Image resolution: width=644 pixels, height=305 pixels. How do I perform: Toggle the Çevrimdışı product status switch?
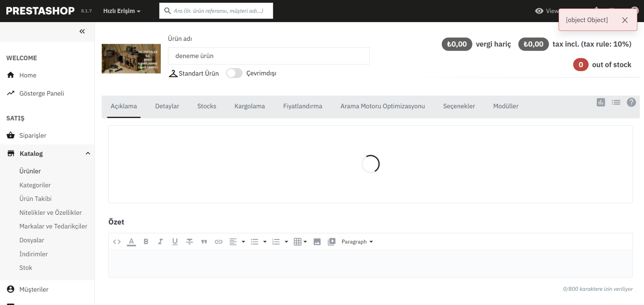point(234,73)
